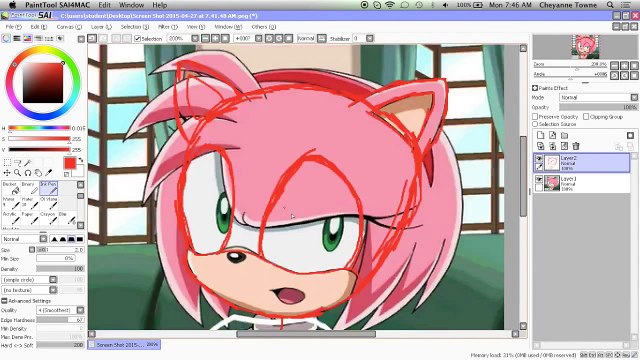
Task: Select the Eyedropper color picker tool
Action: [48, 173]
